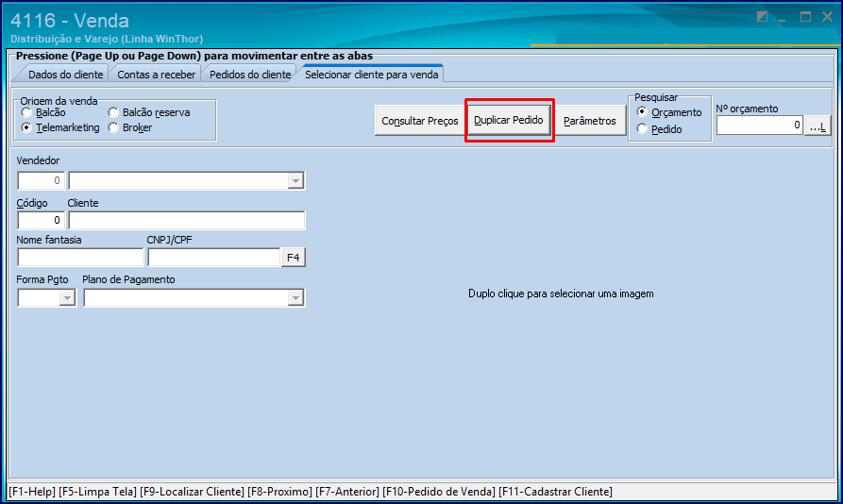This screenshot has height=504, width=843.
Task: Click the Consultar Preços button
Action: (x=420, y=121)
